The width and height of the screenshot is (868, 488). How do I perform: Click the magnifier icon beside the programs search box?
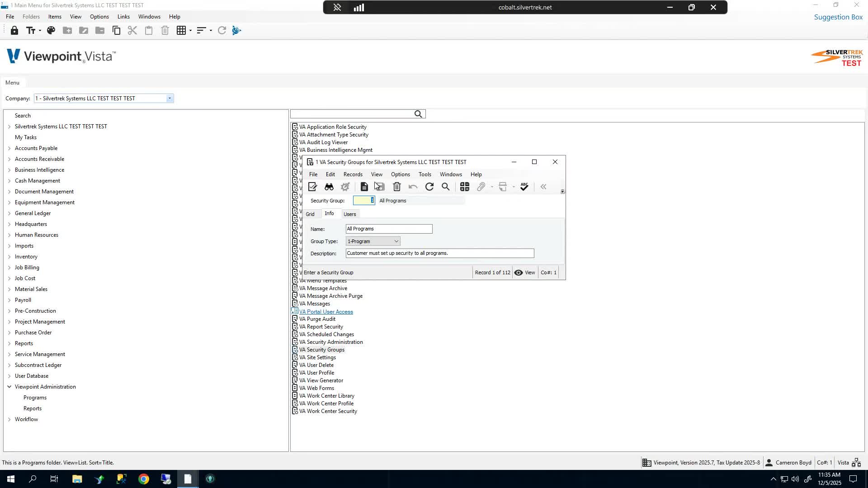(419, 114)
